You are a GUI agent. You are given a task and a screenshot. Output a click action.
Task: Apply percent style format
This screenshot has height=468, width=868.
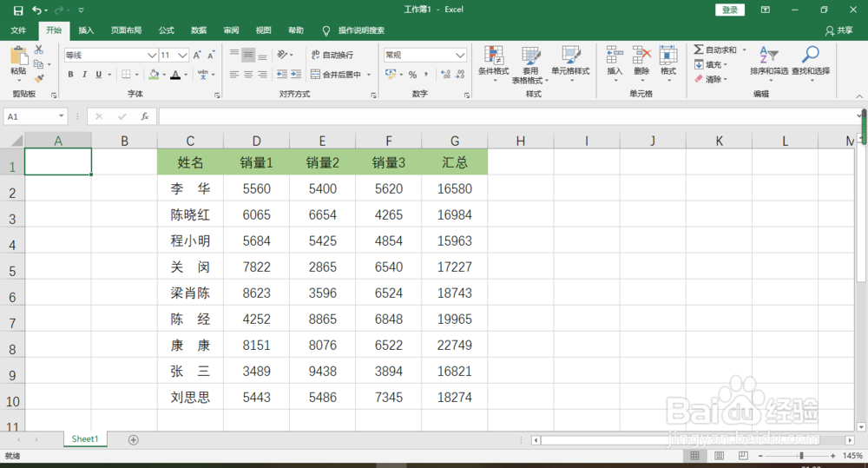coord(412,74)
